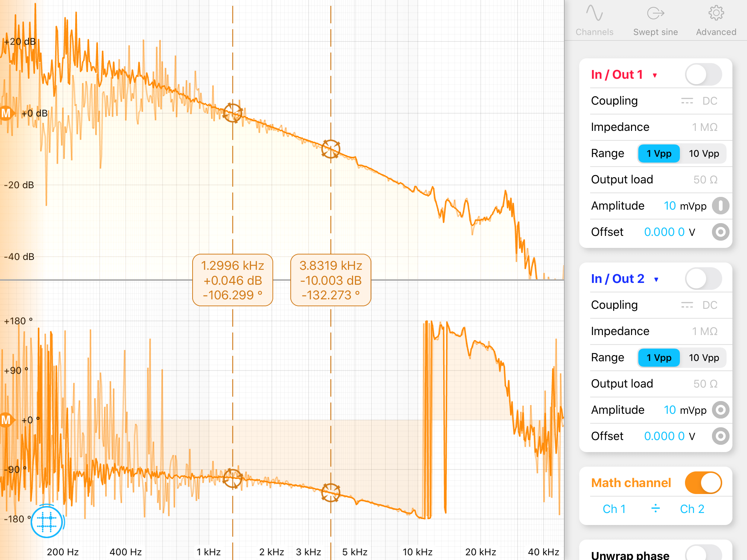Click the magnitude M reference marker
Screen dimensions: 747x560
[6, 113]
